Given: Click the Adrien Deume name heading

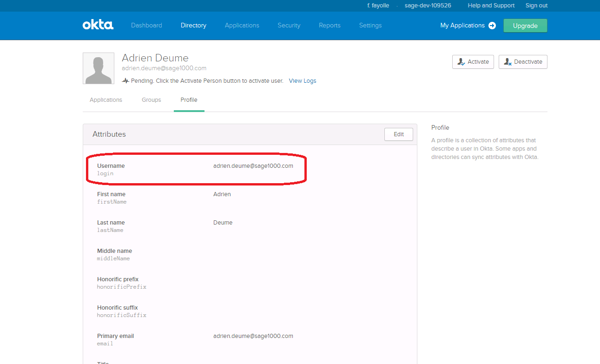Looking at the screenshot, I should tap(155, 58).
